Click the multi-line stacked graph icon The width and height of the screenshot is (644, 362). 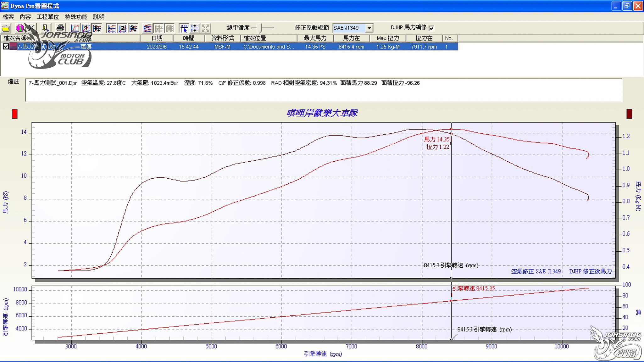147,28
